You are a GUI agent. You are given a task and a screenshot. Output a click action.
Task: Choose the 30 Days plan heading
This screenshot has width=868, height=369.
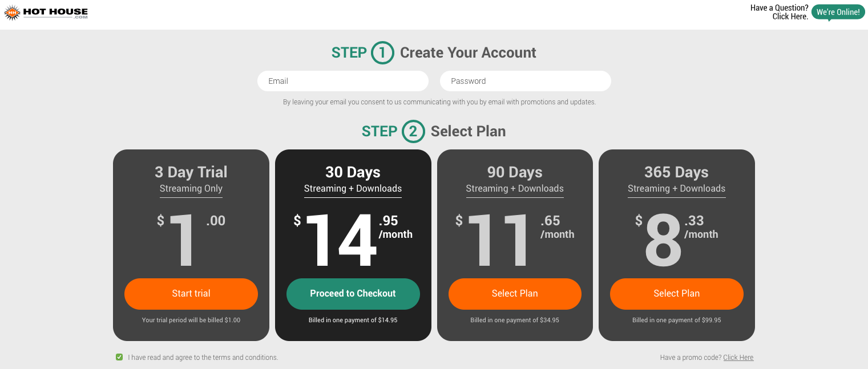(x=353, y=172)
